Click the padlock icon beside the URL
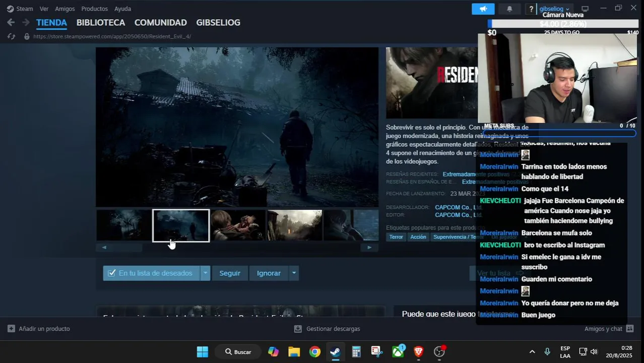This screenshot has width=644, height=363. 27,36
